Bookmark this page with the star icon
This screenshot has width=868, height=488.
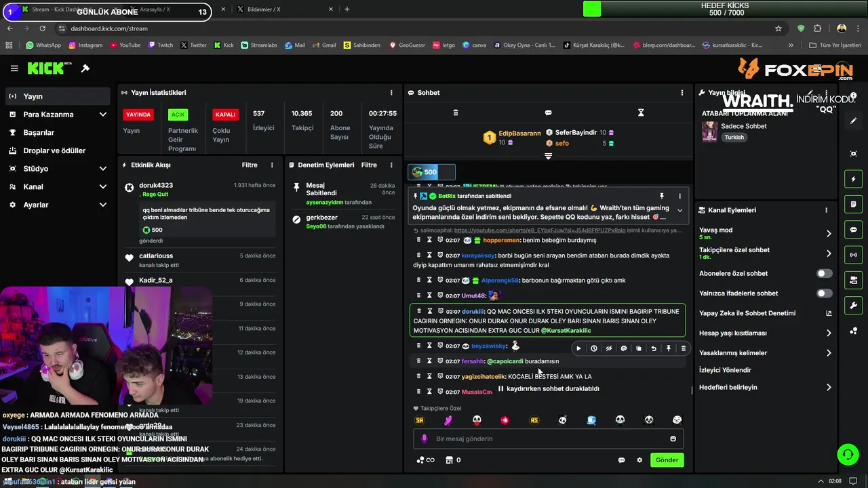778,28
